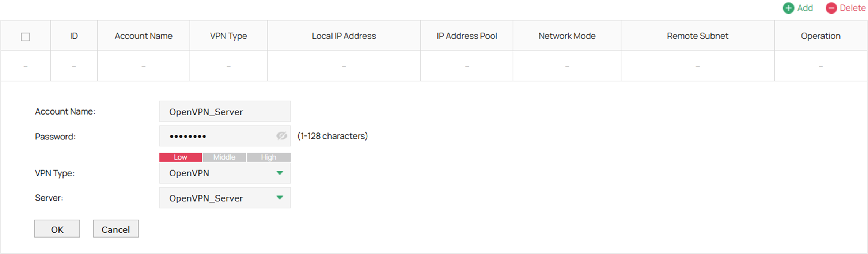The image size is (868, 254).
Task: Open the Server dropdown arrow
Action: [280, 198]
